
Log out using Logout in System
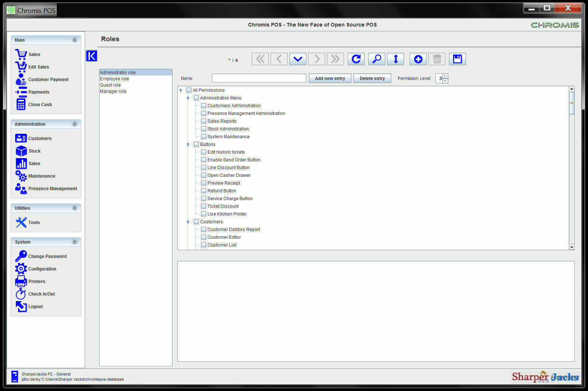[x=29, y=306]
